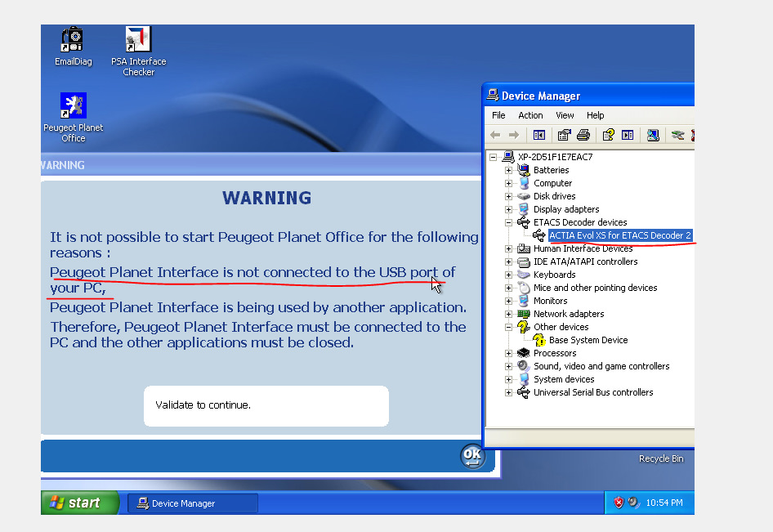Select the Base System Device entry
Screen dimensions: 773x532
588,340
